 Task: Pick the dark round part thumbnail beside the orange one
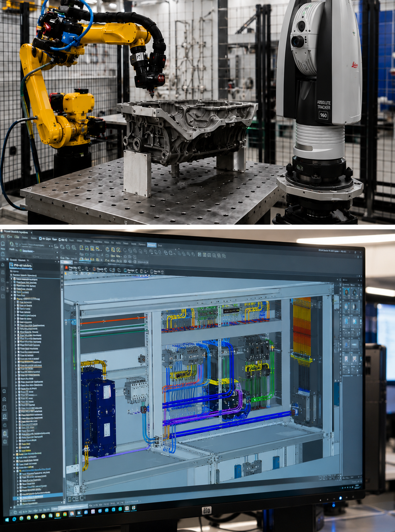pyautogui.click(x=355, y=292)
